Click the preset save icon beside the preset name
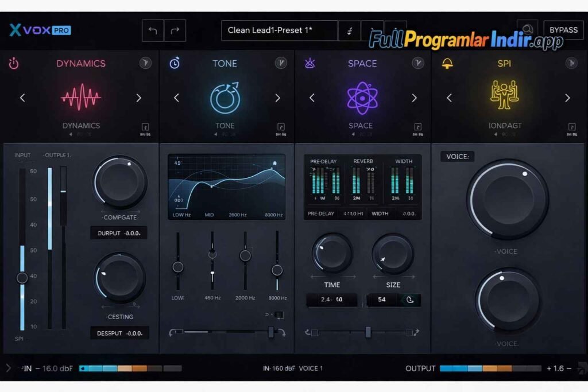The height and width of the screenshot is (392, 588). [x=349, y=30]
